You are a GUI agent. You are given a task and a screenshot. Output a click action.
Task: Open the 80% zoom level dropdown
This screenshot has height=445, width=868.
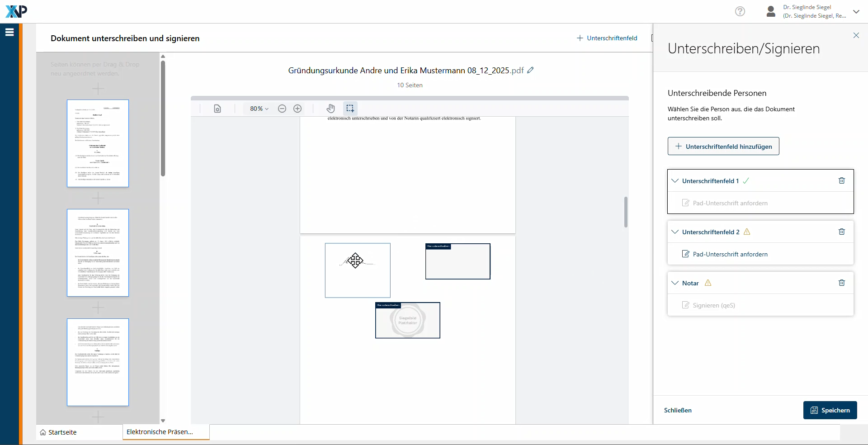click(259, 109)
